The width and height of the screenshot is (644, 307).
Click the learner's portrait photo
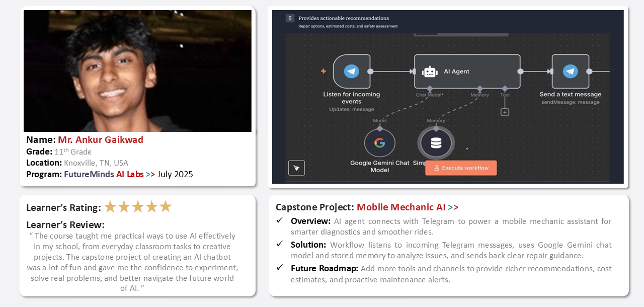click(137, 71)
